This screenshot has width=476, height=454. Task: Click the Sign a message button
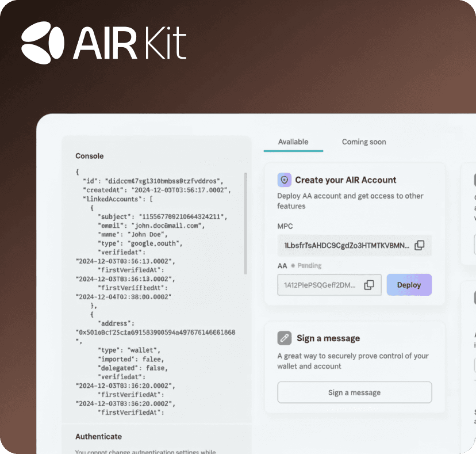coord(354,392)
